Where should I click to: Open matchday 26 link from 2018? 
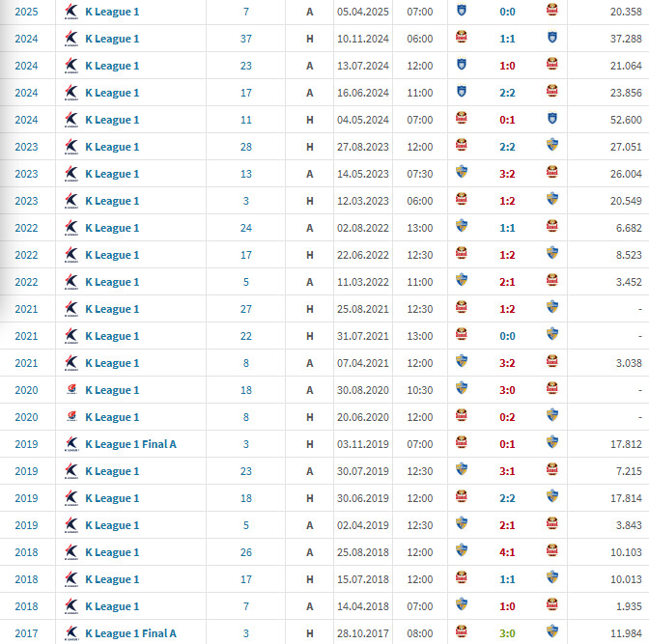(246, 552)
